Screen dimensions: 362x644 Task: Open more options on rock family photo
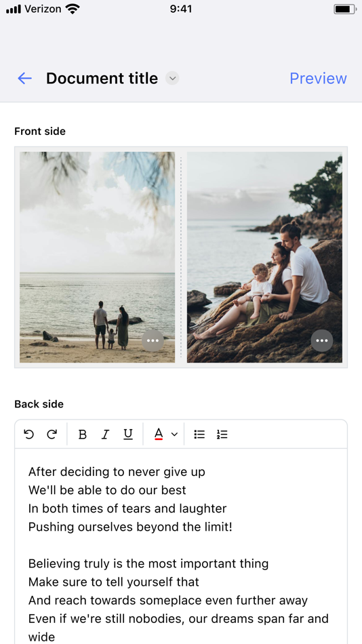(x=322, y=340)
